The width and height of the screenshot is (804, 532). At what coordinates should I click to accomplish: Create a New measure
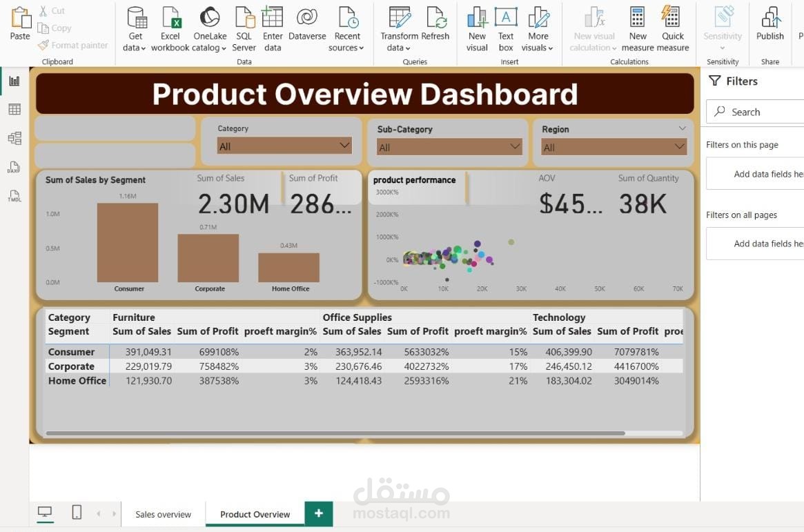[638, 30]
